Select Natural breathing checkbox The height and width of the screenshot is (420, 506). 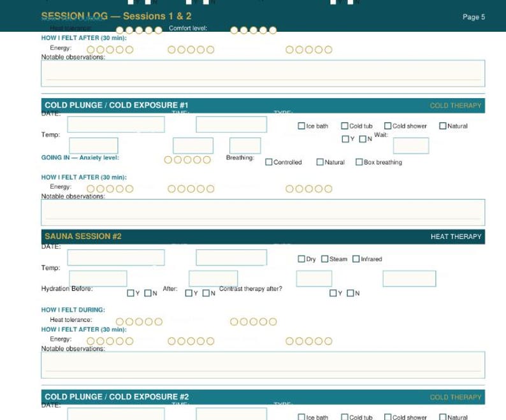[320, 162]
